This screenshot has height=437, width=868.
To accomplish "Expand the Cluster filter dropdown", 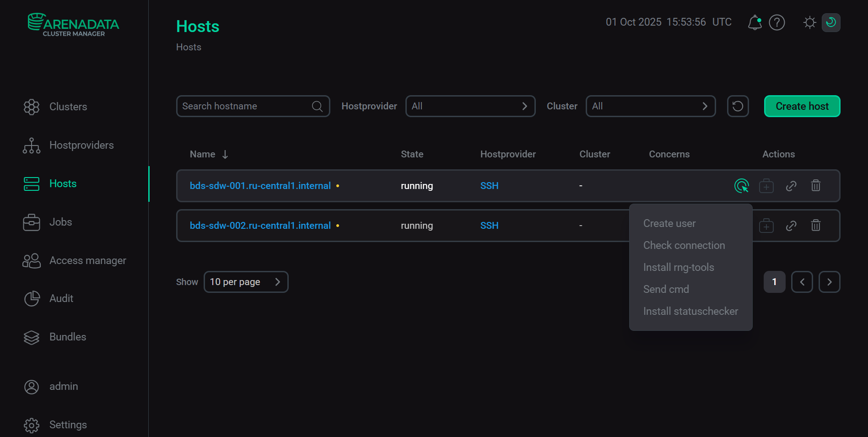I will (x=650, y=106).
